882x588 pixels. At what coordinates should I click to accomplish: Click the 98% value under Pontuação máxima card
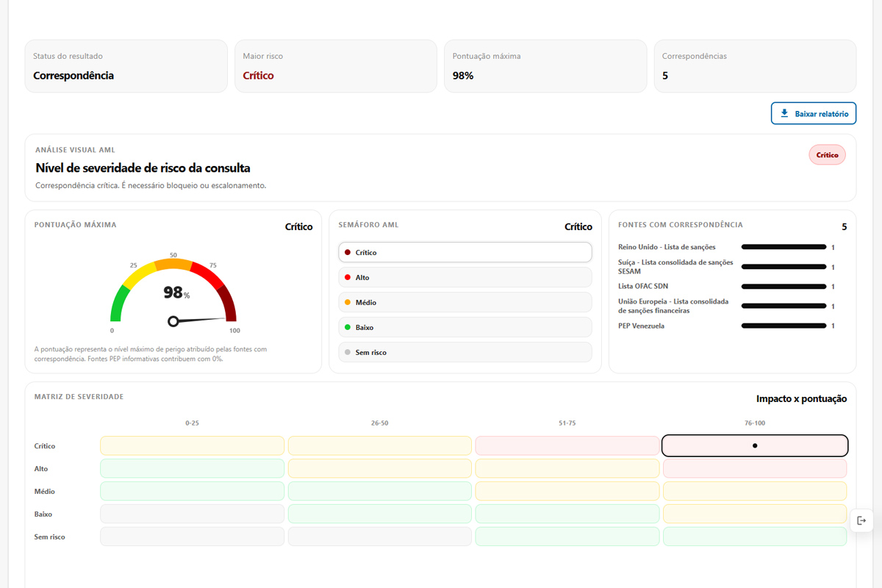[x=463, y=76]
